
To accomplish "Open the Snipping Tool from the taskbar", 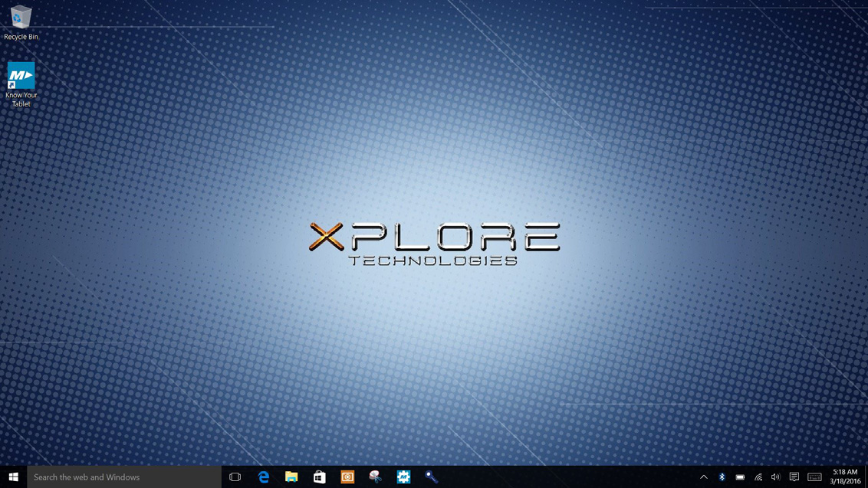I will 375,477.
